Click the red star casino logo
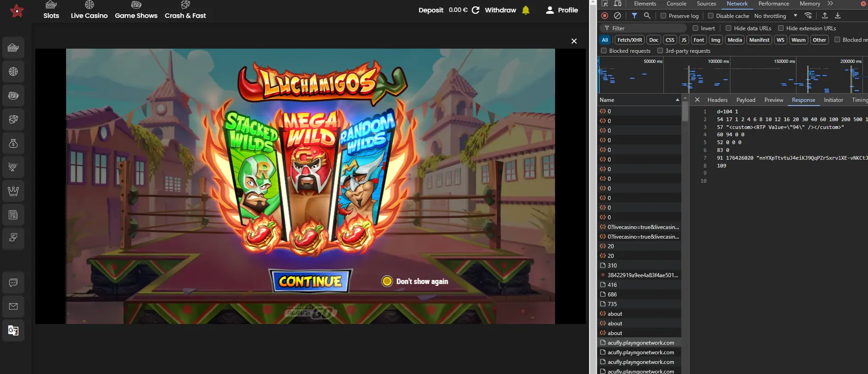Image resolution: width=868 pixels, height=374 pixels. pyautogui.click(x=17, y=11)
